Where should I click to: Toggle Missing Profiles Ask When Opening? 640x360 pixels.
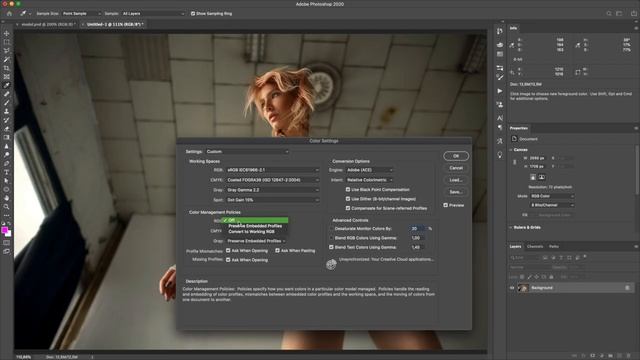point(228,260)
